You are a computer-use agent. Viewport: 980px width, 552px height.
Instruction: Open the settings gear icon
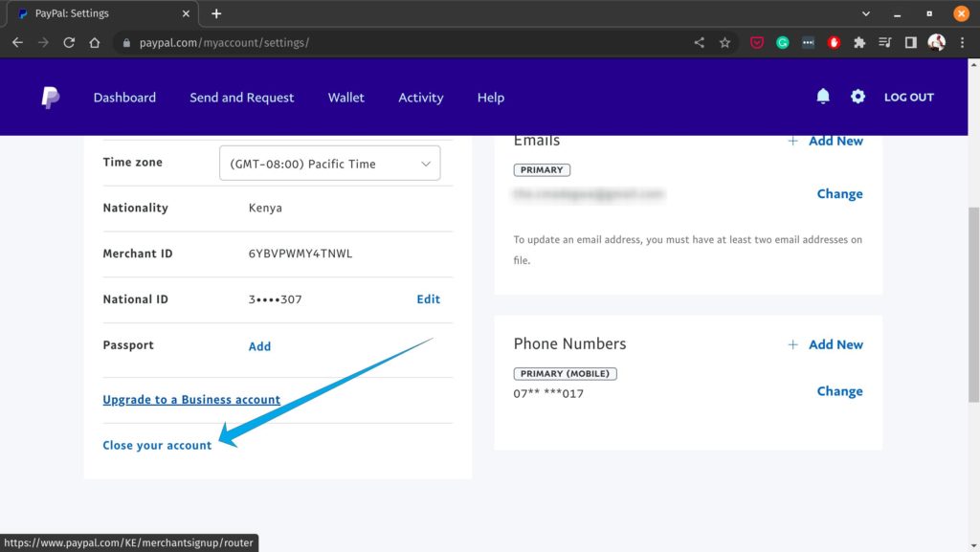coord(857,97)
